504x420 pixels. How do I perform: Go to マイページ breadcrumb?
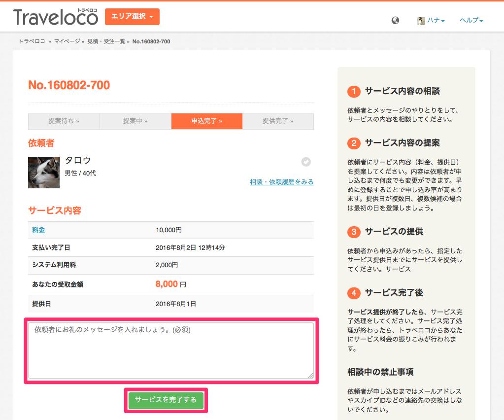tap(67, 41)
